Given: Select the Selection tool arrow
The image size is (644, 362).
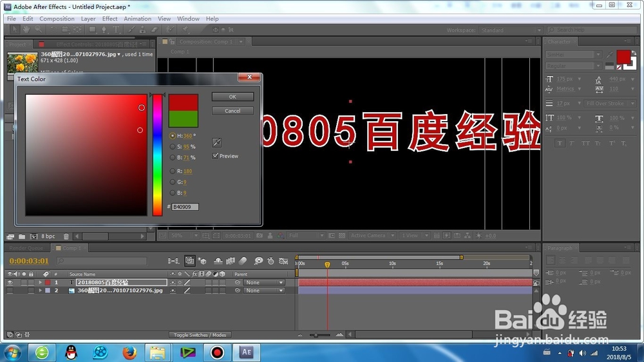Looking at the screenshot, I should [x=14, y=30].
